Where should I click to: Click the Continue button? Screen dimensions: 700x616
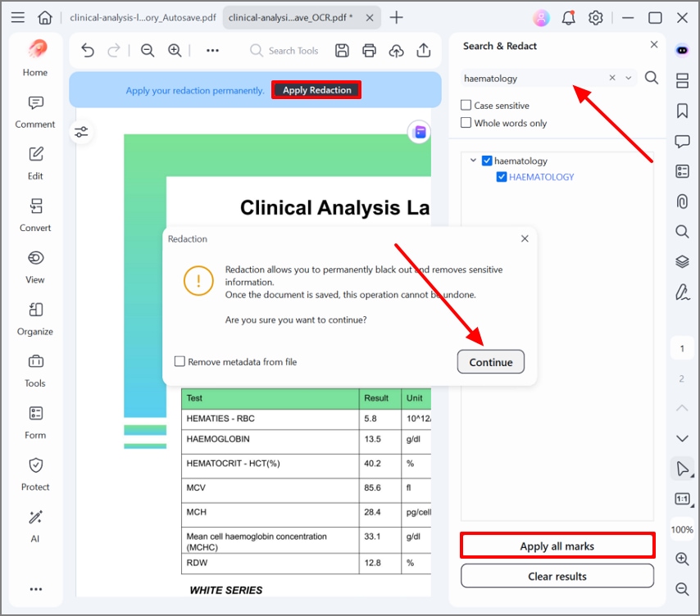[x=491, y=362]
